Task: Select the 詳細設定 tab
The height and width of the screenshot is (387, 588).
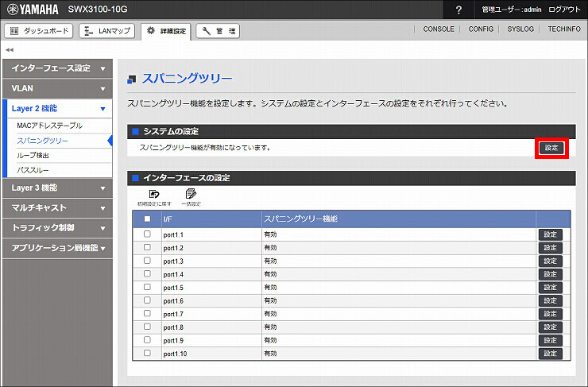Action: point(166,31)
